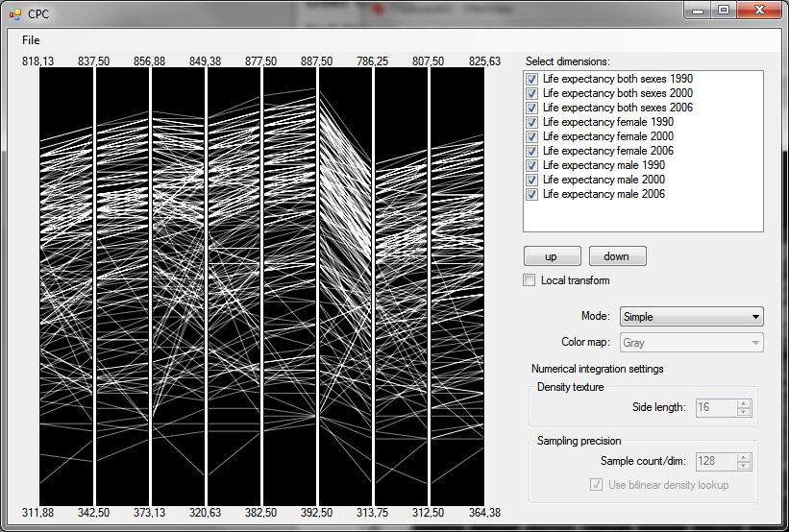Uncheck Life expectancy both sexes 1990
Image resolution: width=789 pixels, height=532 pixels.
pyautogui.click(x=531, y=79)
